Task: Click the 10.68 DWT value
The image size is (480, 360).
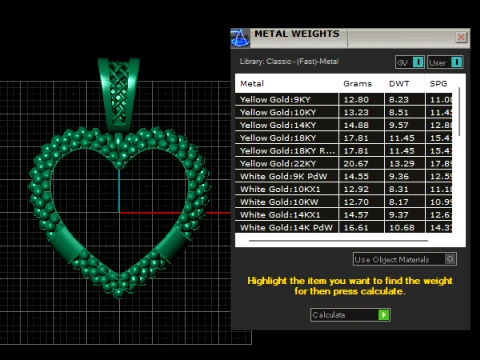Action: click(402, 228)
